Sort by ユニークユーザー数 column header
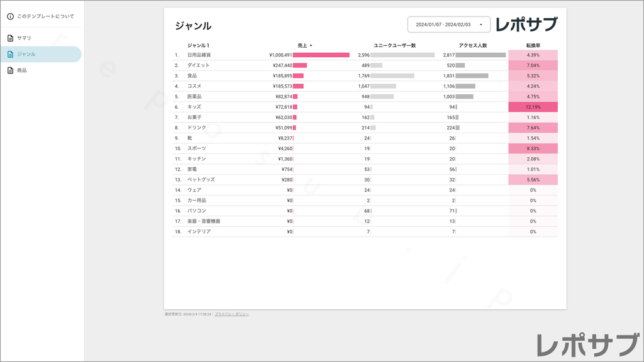644x362 pixels. click(x=394, y=45)
